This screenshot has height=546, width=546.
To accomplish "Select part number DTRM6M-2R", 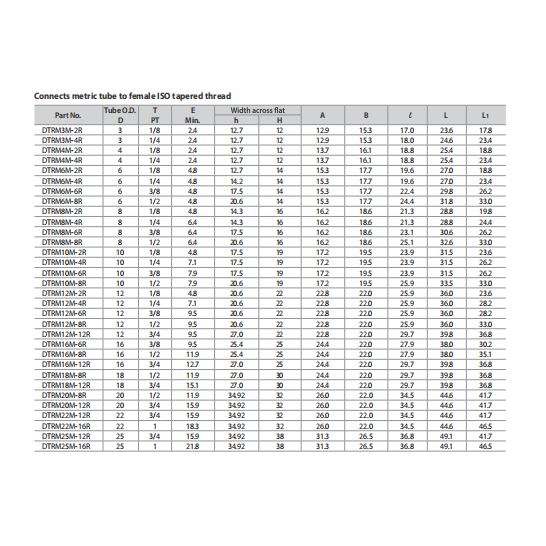I will pyautogui.click(x=62, y=171).
